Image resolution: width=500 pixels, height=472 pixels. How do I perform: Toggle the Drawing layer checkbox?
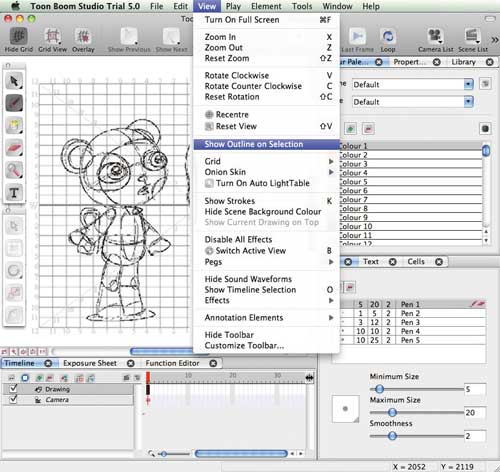click(13, 389)
